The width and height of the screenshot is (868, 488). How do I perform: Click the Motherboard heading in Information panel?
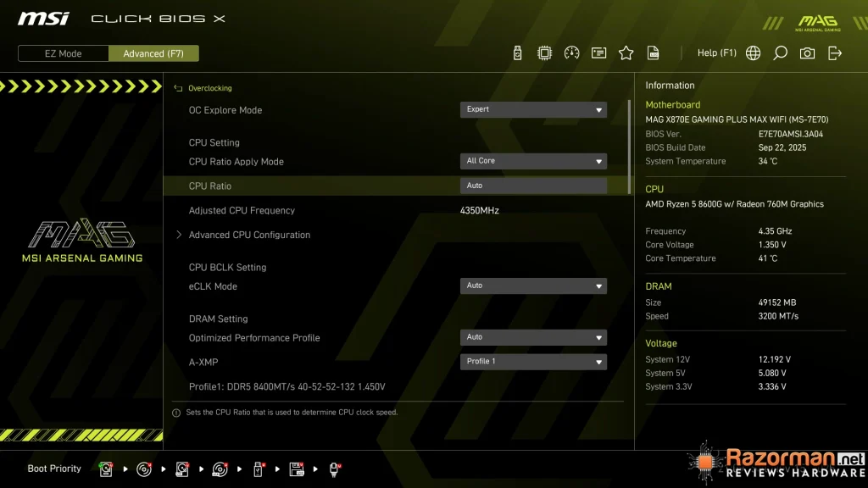point(672,104)
